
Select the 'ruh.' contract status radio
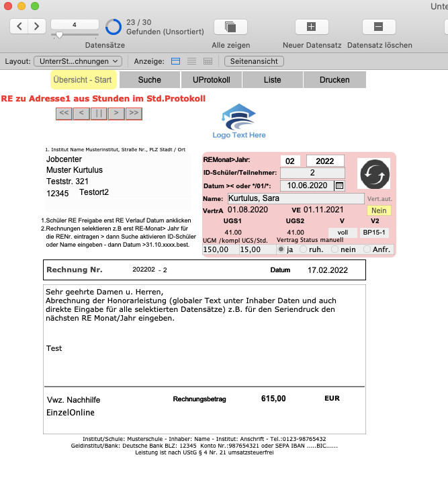(x=304, y=249)
